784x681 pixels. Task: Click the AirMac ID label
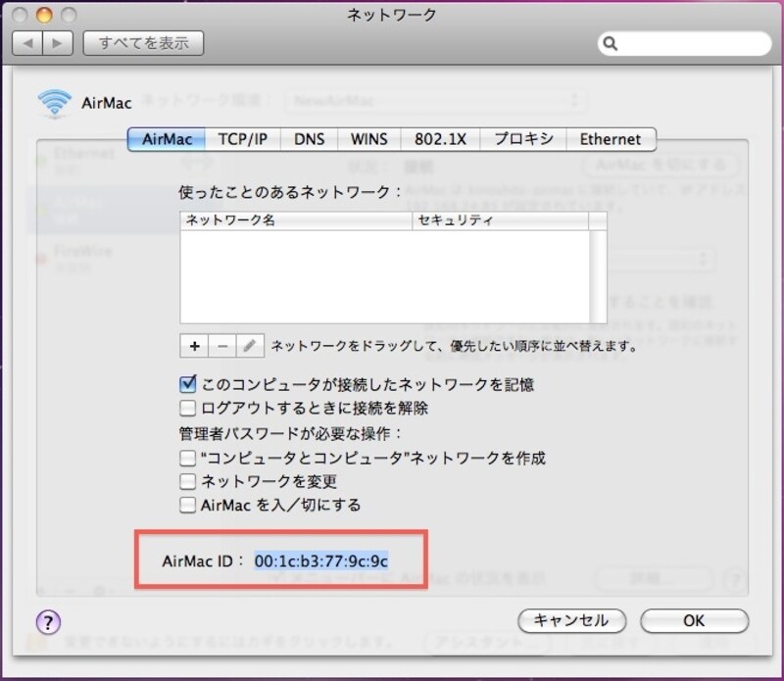[203, 561]
